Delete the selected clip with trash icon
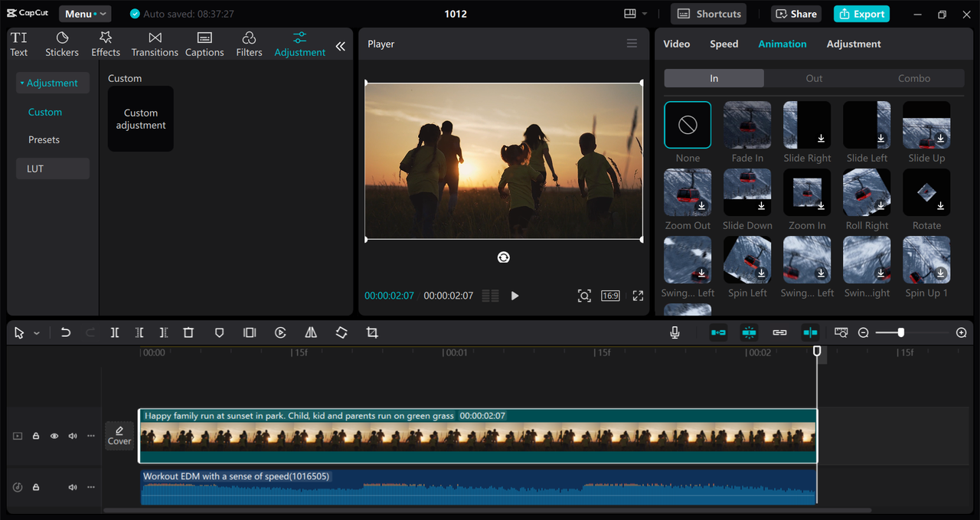The image size is (980, 520). (x=188, y=332)
